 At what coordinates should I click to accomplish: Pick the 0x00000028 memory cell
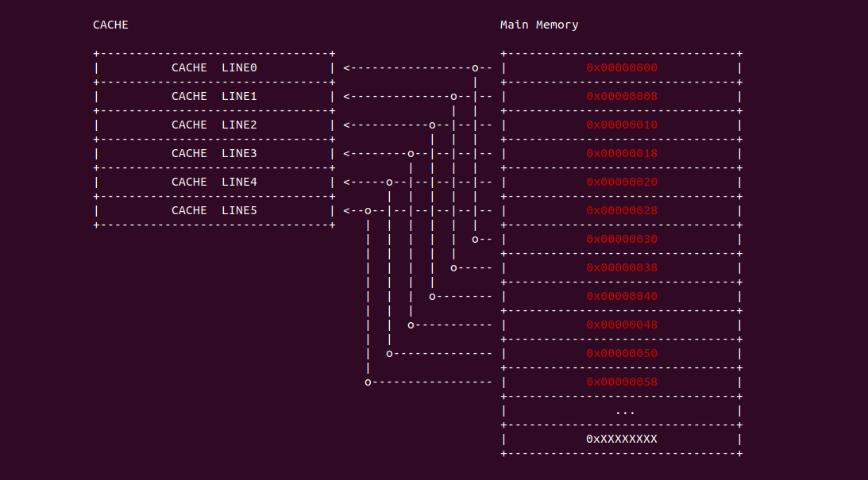coord(622,211)
